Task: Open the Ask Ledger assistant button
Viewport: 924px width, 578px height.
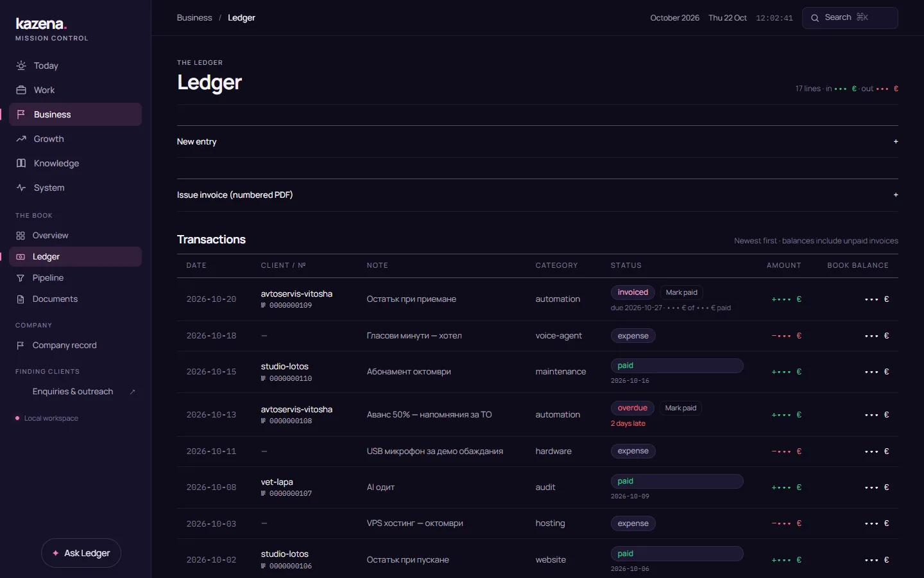Action: (81, 553)
